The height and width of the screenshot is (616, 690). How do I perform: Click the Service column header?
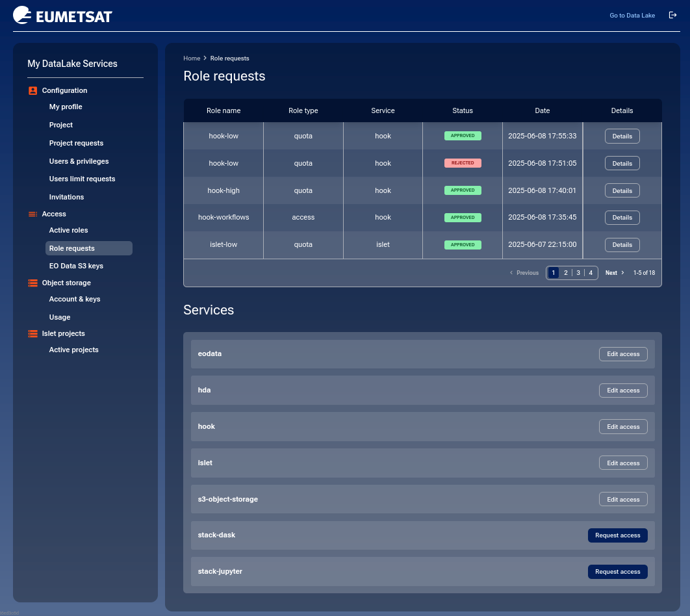[x=383, y=110]
